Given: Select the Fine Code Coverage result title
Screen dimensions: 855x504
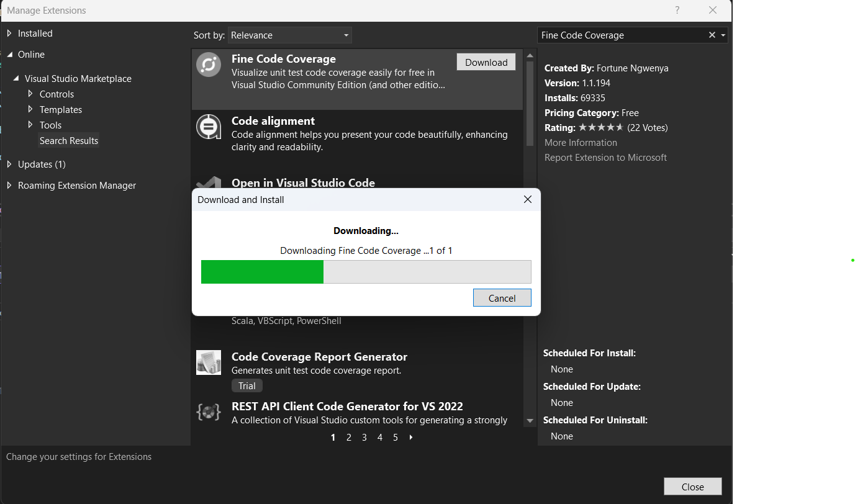Looking at the screenshot, I should click(x=284, y=59).
